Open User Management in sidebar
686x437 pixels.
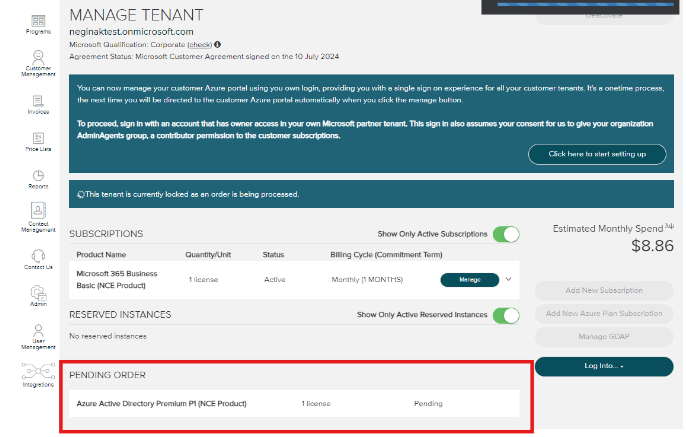click(x=38, y=335)
